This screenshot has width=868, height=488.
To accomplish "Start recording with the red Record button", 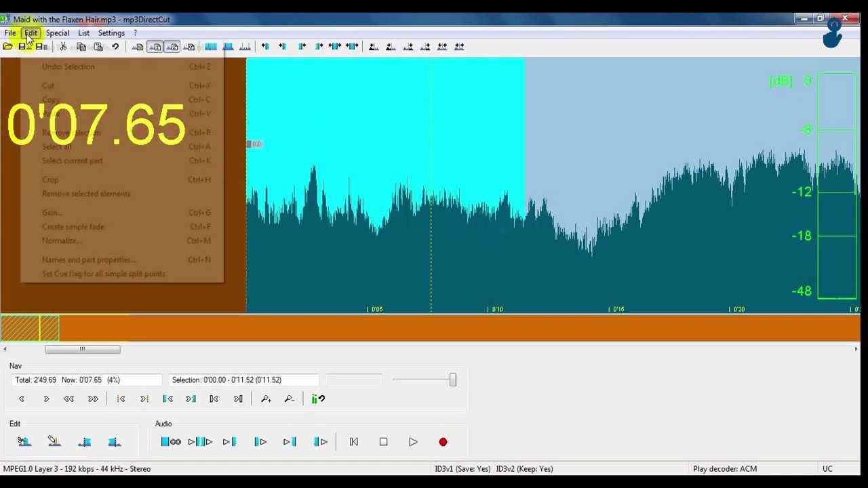I will point(443,442).
